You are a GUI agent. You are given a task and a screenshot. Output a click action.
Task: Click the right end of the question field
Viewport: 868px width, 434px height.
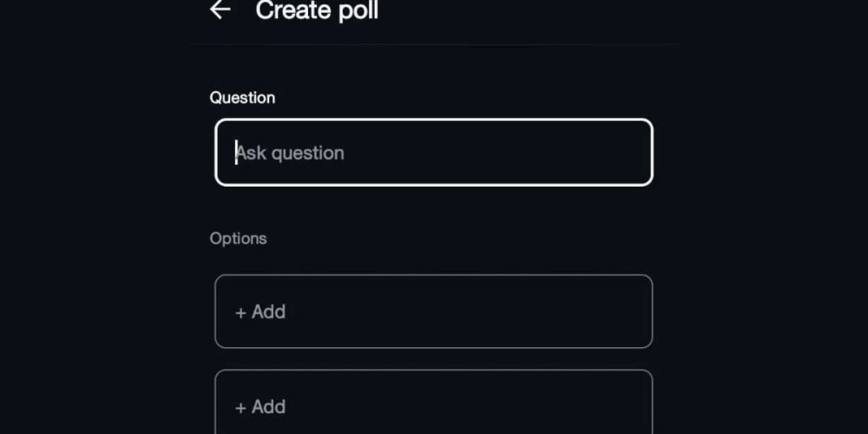coord(629,153)
